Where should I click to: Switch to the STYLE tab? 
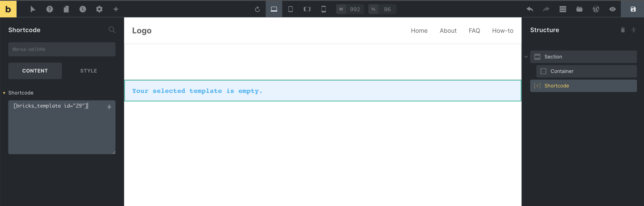[89, 71]
